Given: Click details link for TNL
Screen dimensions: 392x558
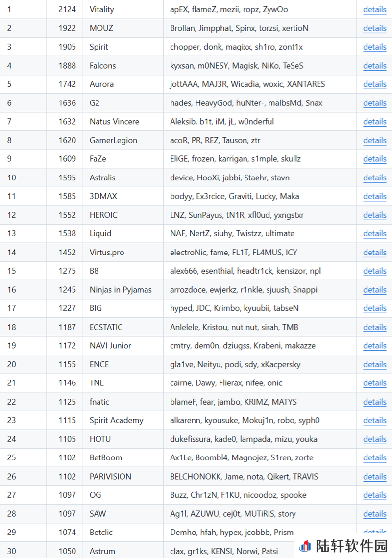Looking at the screenshot, I should pyautogui.click(x=374, y=383).
